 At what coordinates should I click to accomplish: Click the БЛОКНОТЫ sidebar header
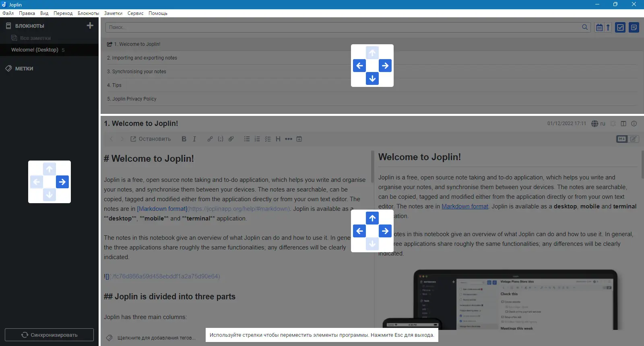click(x=29, y=26)
